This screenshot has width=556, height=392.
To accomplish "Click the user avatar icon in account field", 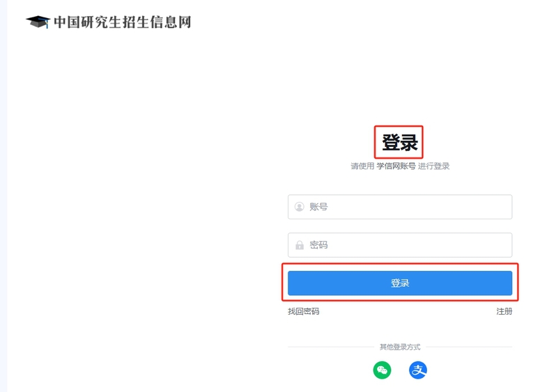I will point(300,207).
